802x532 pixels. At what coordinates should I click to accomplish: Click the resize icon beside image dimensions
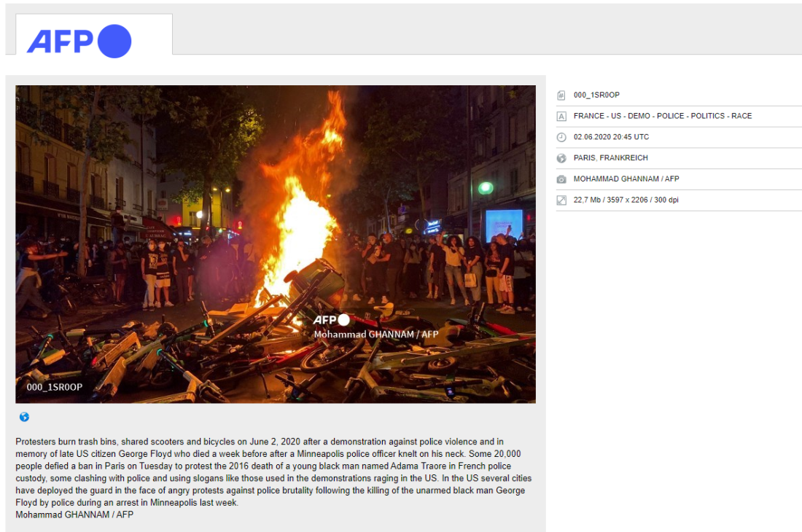561,200
